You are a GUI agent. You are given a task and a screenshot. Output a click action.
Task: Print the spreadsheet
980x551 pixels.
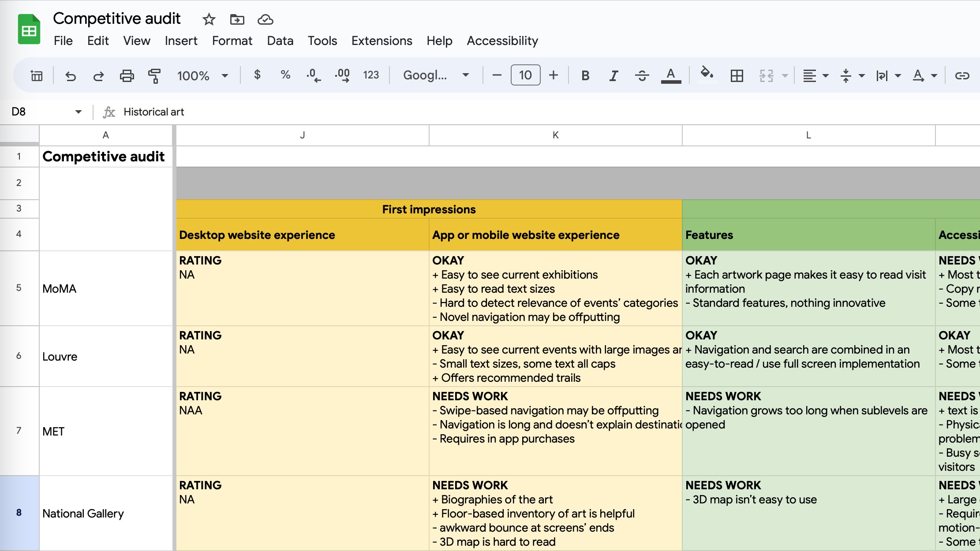pyautogui.click(x=127, y=76)
